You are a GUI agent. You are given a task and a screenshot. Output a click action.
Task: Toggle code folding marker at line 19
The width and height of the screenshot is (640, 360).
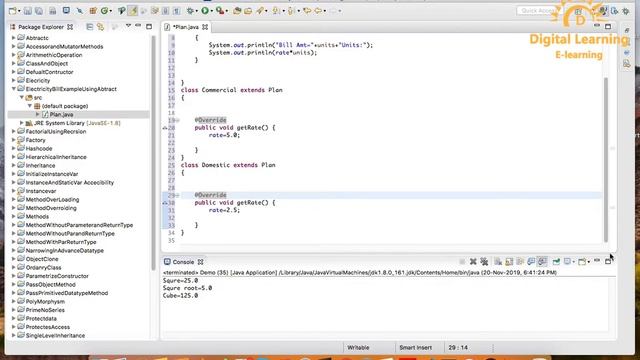178,120
